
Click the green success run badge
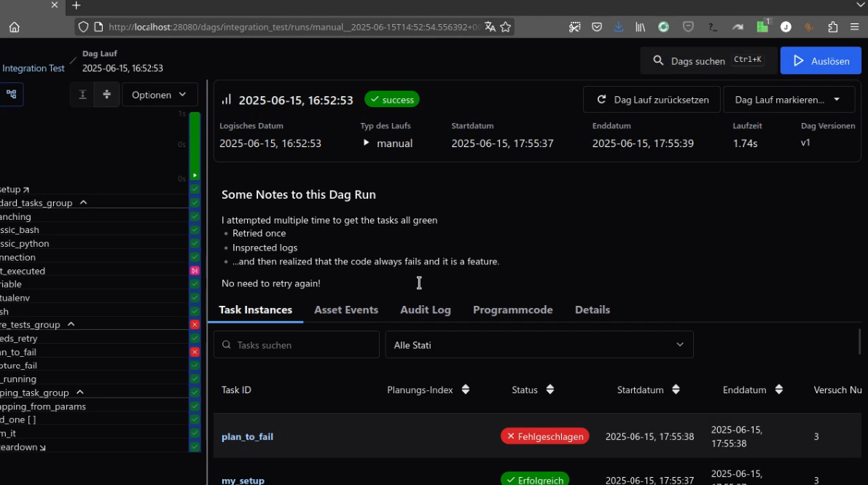392,100
